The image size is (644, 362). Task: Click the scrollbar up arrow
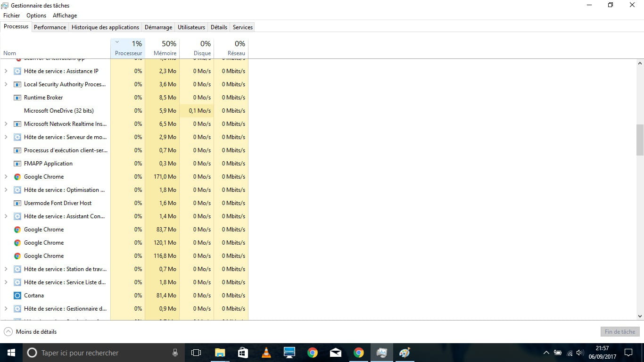[x=640, y=63]
